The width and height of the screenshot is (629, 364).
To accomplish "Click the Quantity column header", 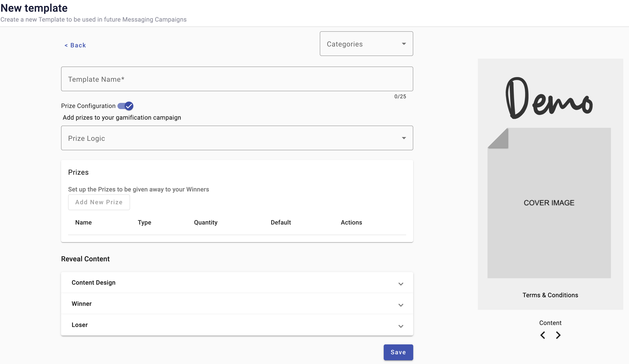I will coord(206,222).
